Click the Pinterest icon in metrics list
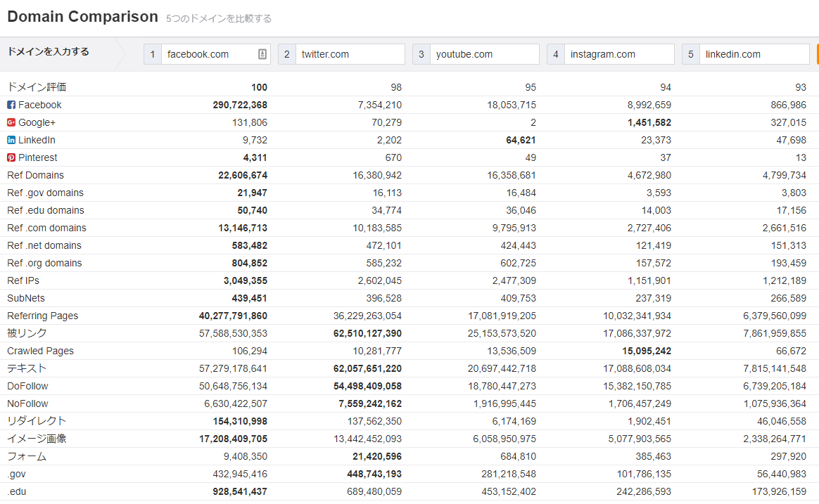 [x=11, y=157]
